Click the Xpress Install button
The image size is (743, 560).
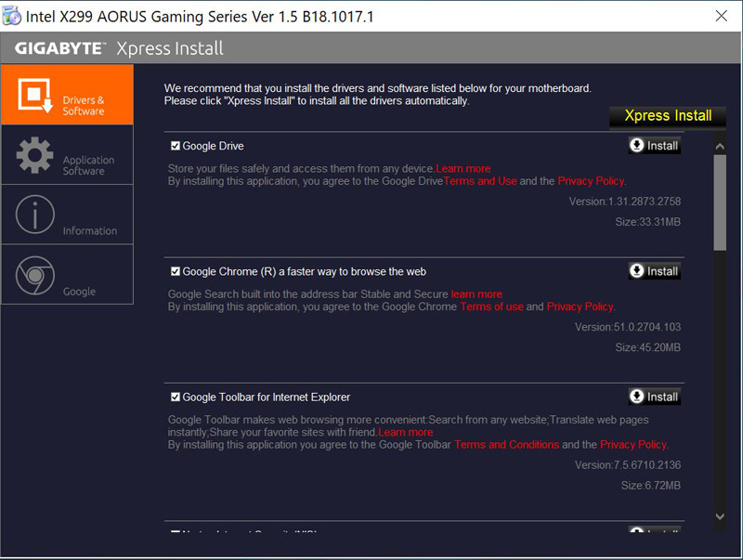point(668,116)
